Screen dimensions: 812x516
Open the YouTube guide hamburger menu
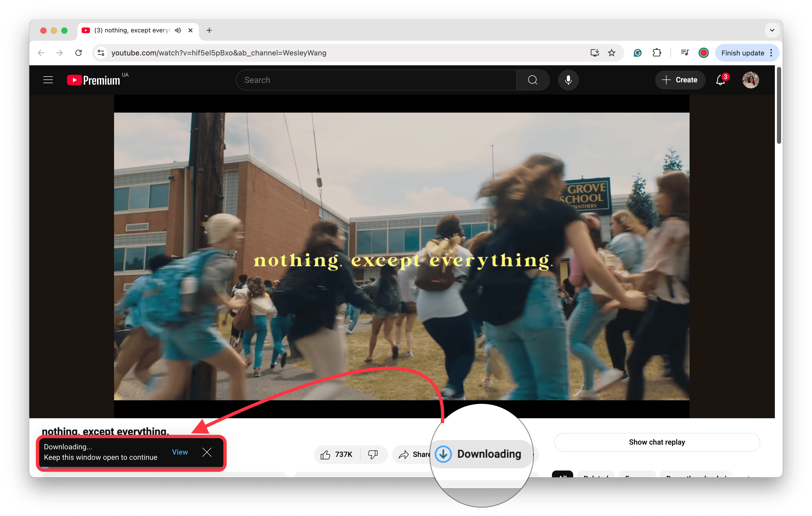pos(48,80)
